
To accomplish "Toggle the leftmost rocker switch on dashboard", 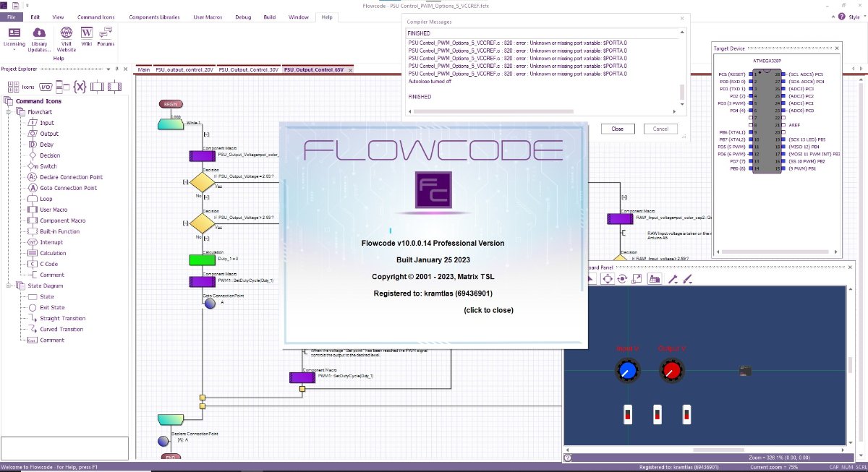I will point(628,415).
